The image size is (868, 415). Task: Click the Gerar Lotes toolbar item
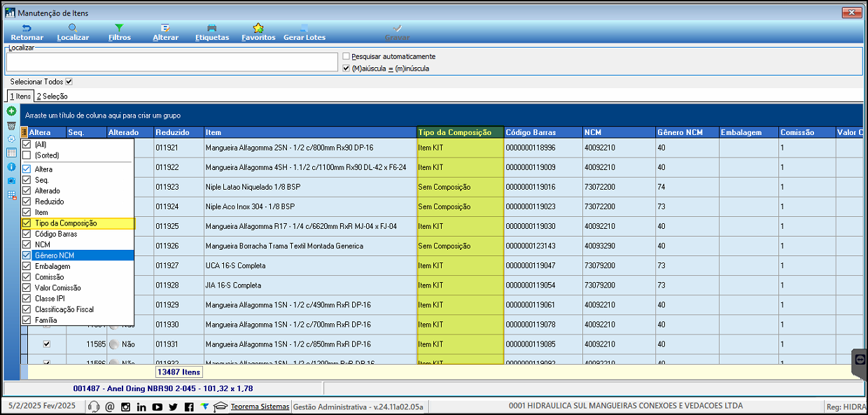(304, 32)
